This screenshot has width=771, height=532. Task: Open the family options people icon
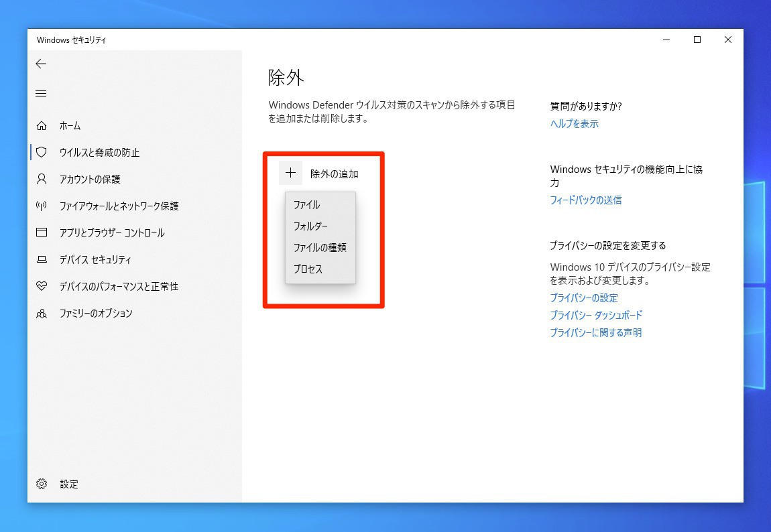click(42, 314)
